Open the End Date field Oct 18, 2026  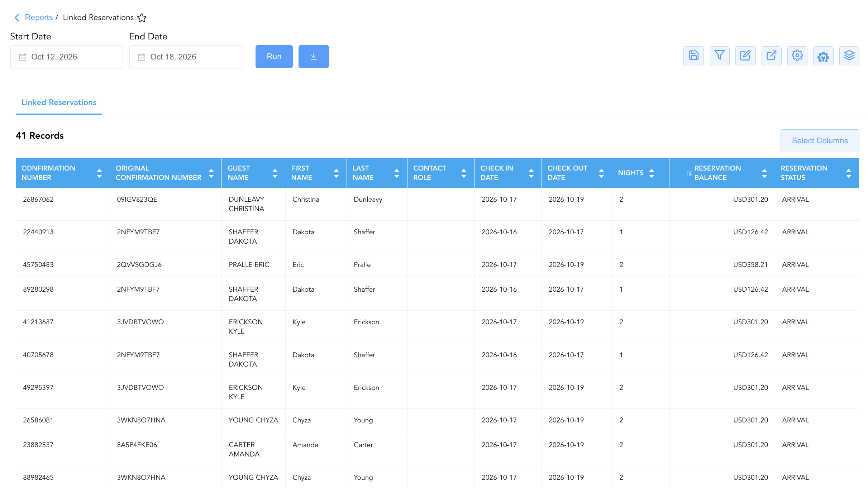(186, 57)
